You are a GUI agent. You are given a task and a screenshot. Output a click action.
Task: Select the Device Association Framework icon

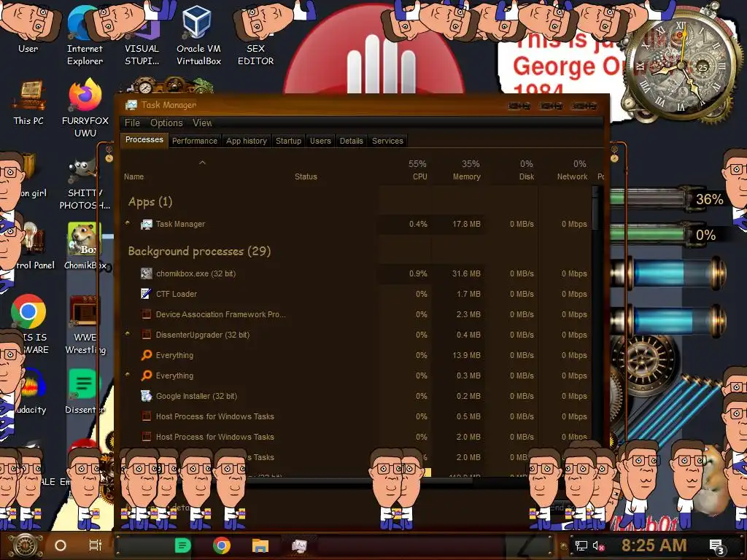(x=146, y=314)
